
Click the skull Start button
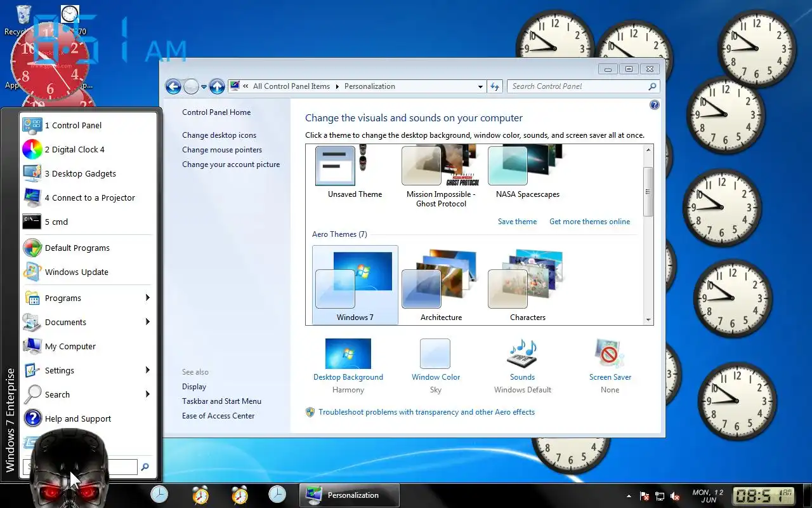coord(69,470)
